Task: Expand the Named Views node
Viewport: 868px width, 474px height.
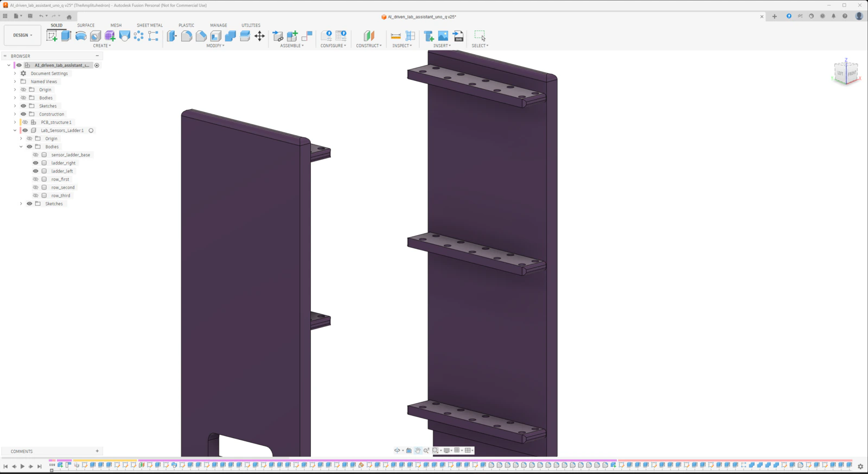Action: click(x=15, y=81)
